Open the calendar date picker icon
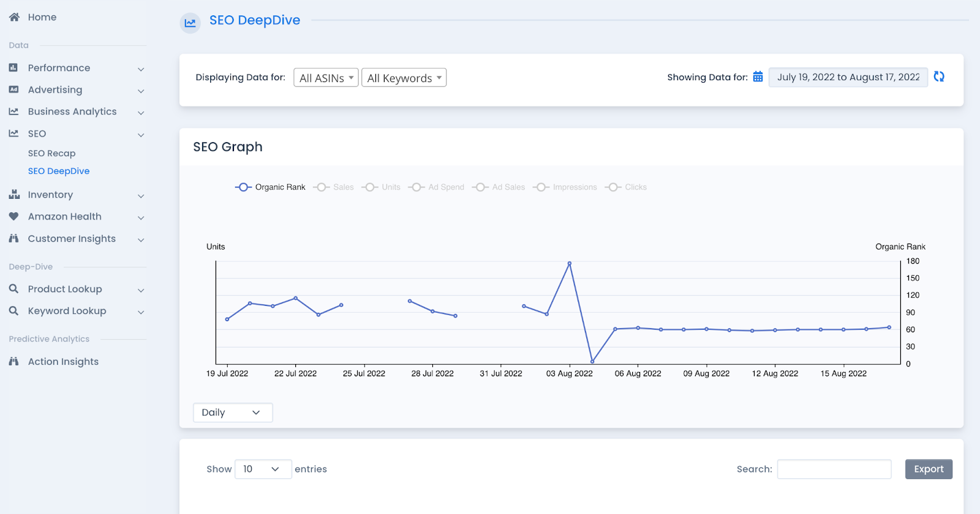The height and width of the screenshot is (514, 980). (758, 76)
